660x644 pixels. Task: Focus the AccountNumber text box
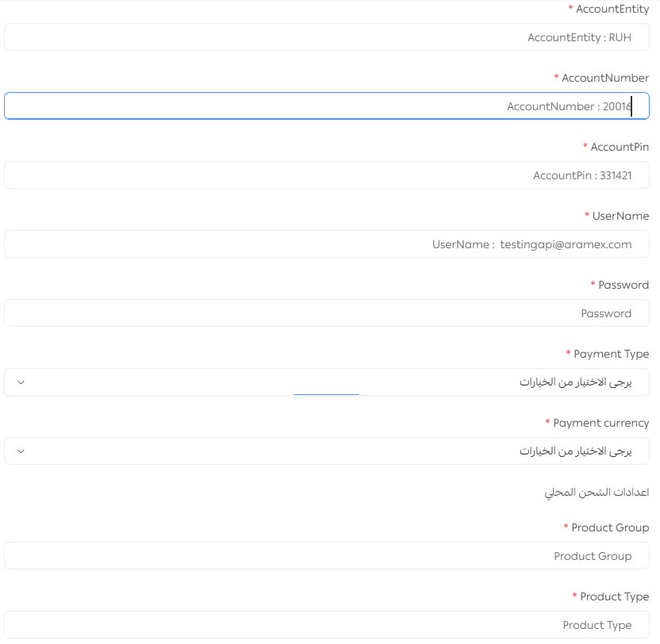(x=326, y=106)
